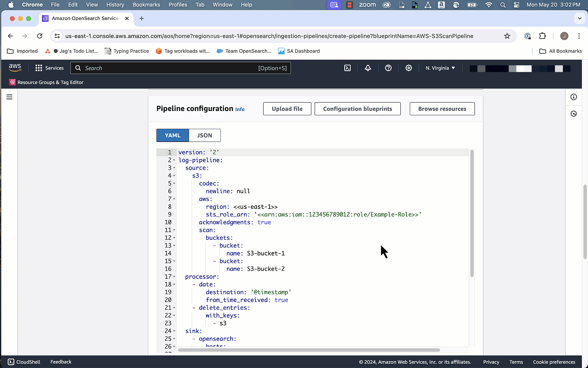The image size is (588, 368).
Task: Collapse the log-pipeline block on line 2
Action: [x=174, y=160]
